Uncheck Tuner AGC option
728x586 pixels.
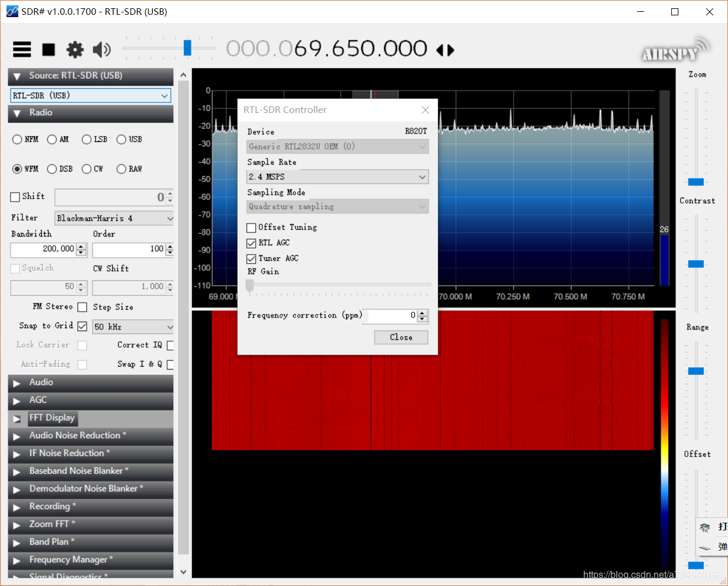pos(251,259)
